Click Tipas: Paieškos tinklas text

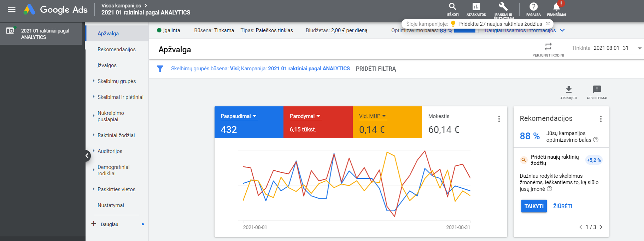(267, 30)
